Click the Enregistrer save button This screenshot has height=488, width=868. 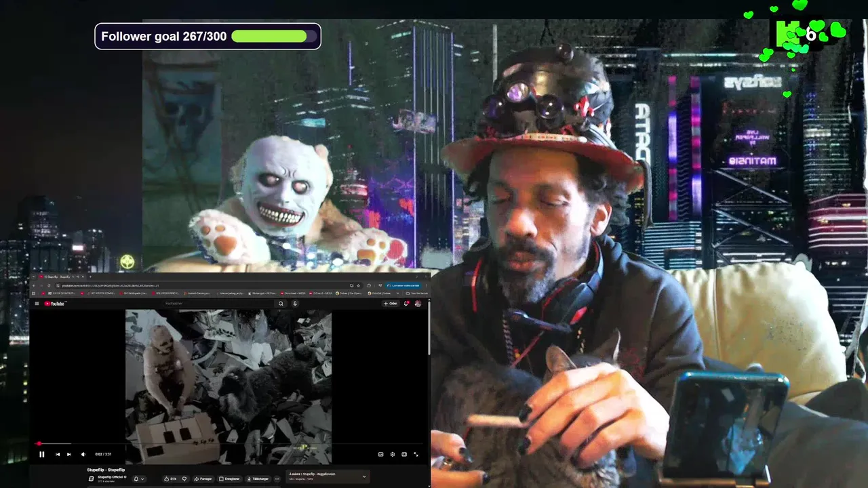click(229, 479)
